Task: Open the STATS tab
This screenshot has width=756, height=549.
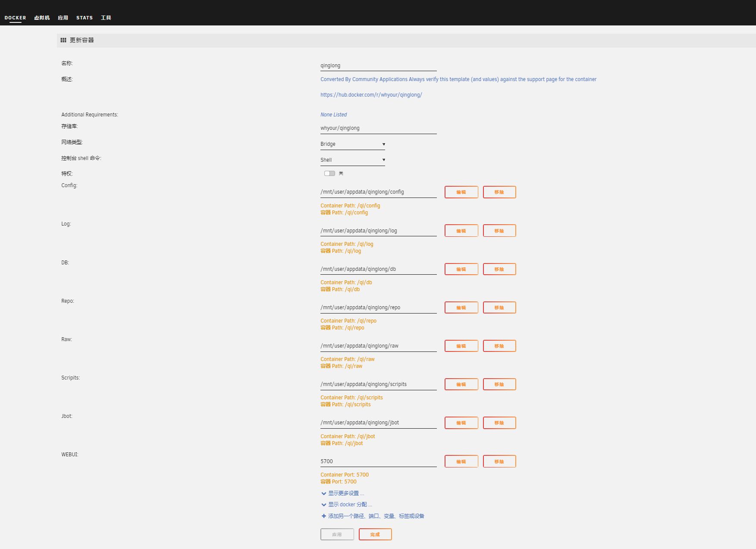Action: coord(85,18)
